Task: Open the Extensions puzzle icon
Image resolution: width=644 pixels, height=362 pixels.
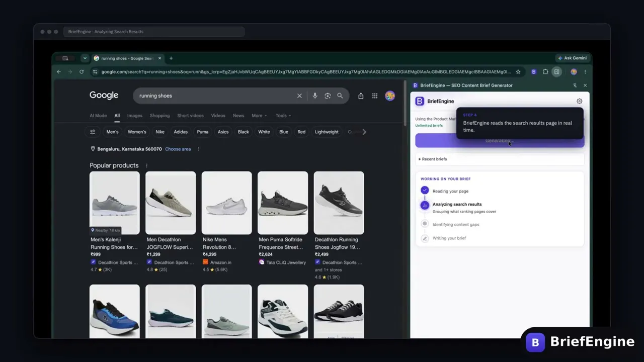Action: pos(545,72)
